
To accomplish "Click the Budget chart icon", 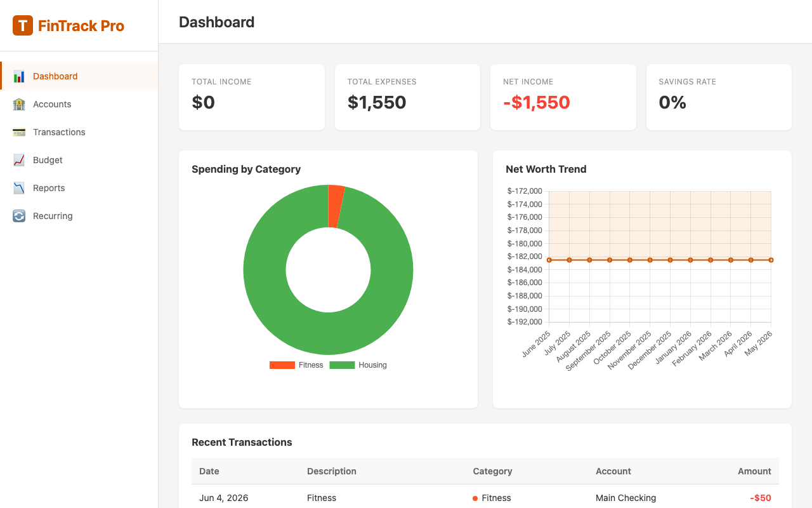I will click(x=19, y=160).
